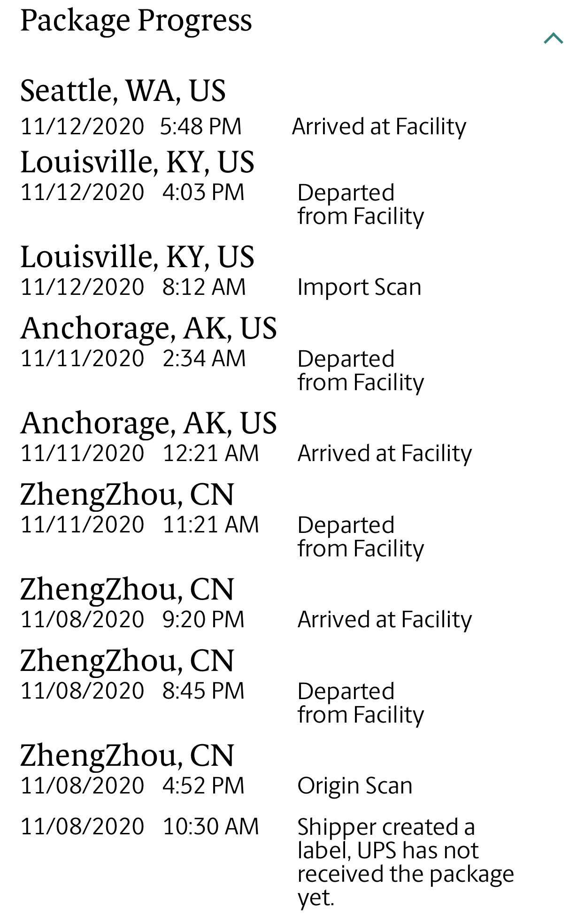Select the Import Scan status text
Viewport: 577px width, 924px height.
coord(359,287)
